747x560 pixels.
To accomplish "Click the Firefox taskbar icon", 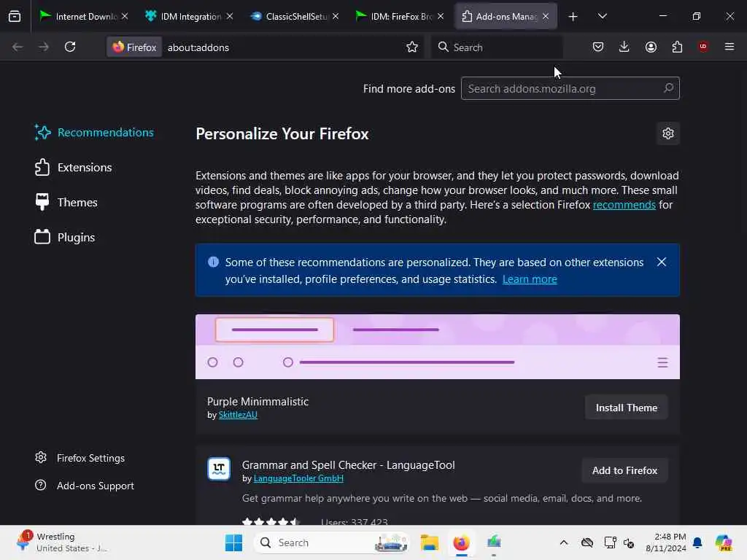I will (x=461, y=542).
